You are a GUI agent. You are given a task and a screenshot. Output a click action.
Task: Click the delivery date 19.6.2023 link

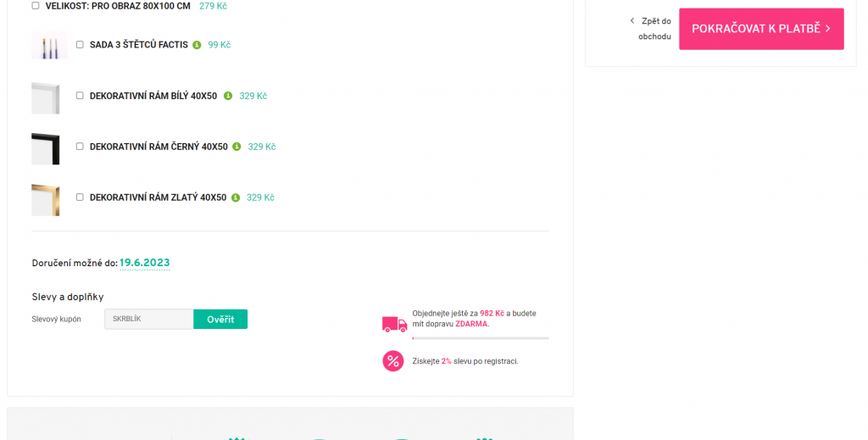pyautogui.click(x=144, y=263)
